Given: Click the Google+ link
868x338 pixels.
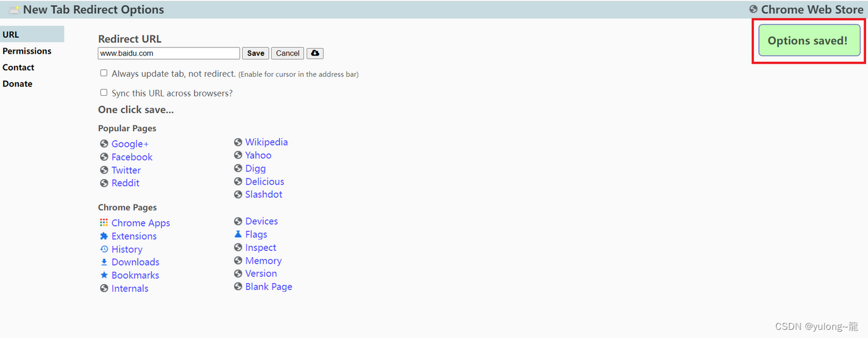Looking at the screenshot, I should (130, 144).
